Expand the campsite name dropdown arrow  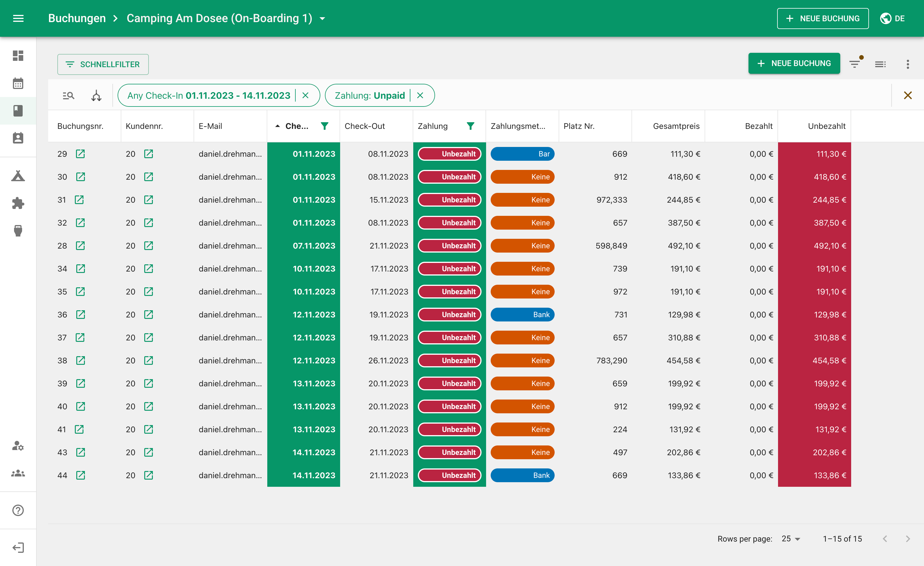pyautogui.click(x=323, y=18)
